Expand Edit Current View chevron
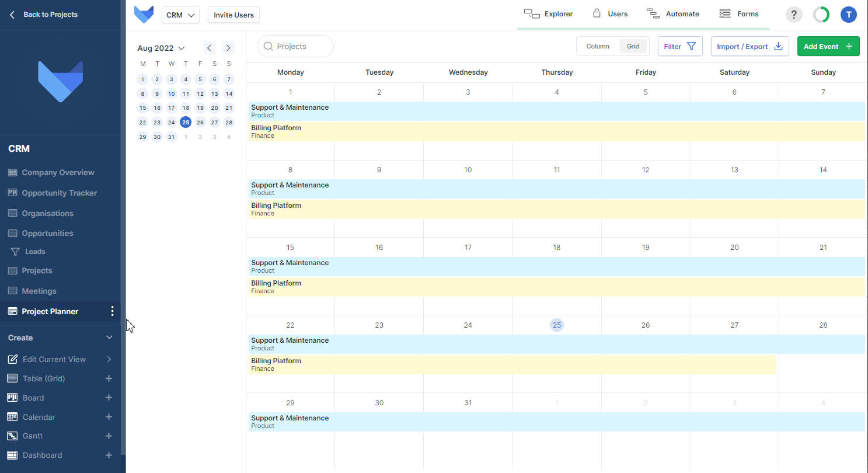 [109, 359]
